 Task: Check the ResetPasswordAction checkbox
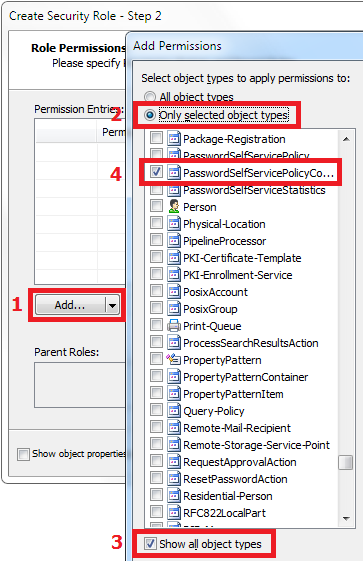pyautogui.click(x=156, y=478)
